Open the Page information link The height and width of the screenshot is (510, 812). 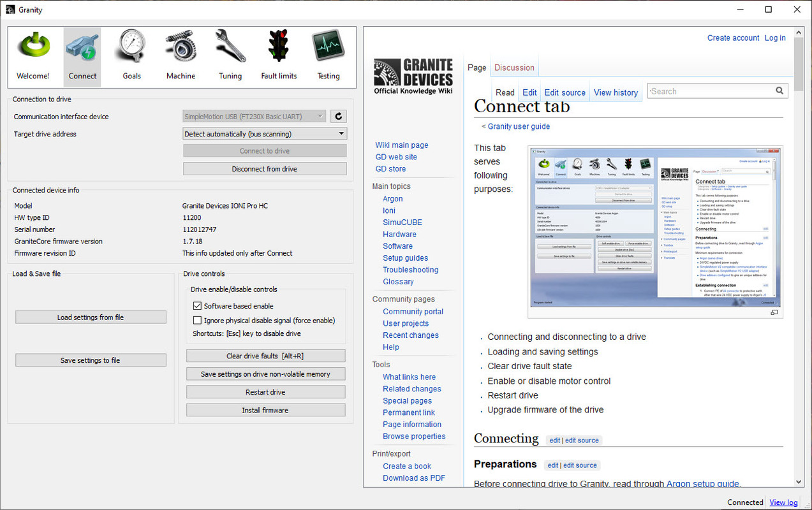(x=412, y=425)
